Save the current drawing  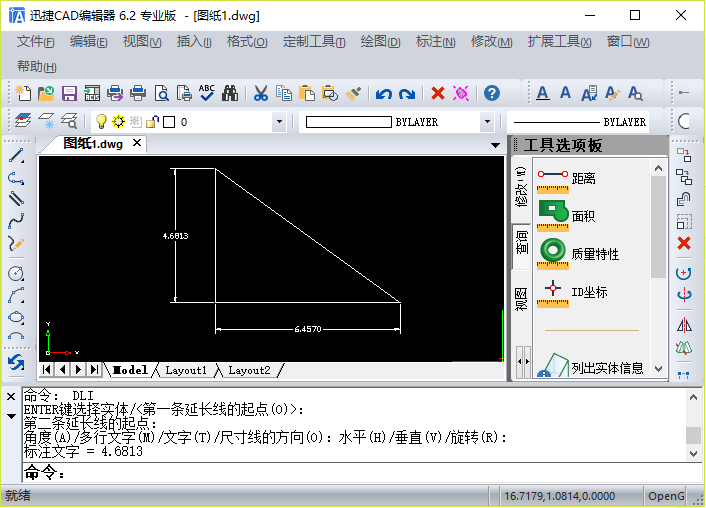pyautogui.click(x=69, y=93)
